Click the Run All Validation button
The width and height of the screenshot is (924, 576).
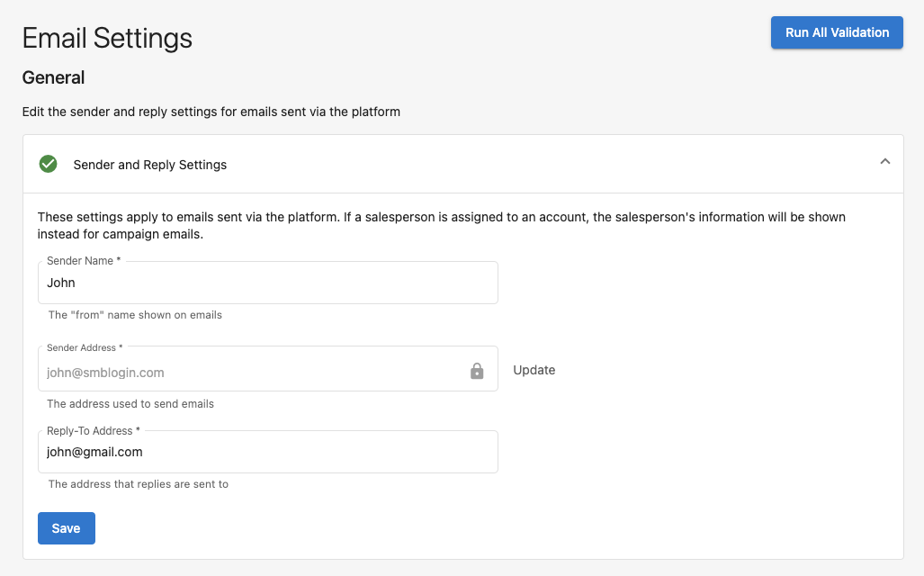click(x=837, y=32)
